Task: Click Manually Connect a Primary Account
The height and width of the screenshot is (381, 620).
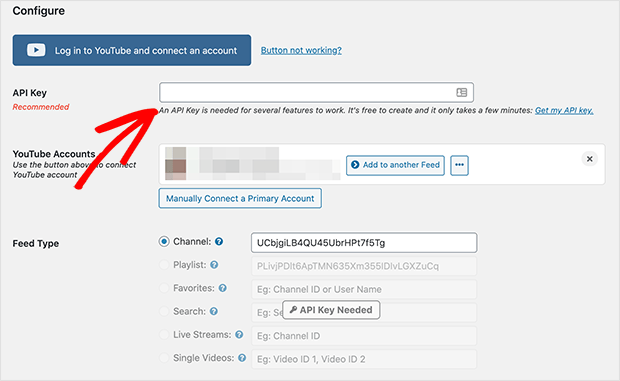Action: 240,198
